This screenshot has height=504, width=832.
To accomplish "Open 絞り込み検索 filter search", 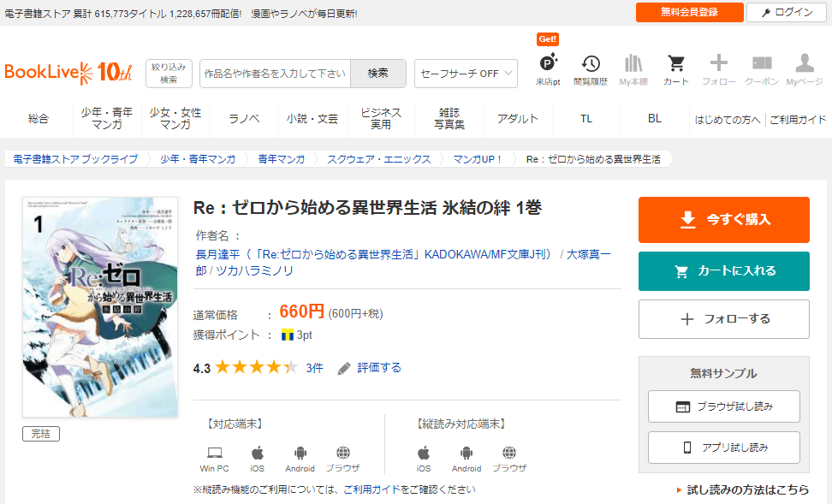I will coord(169,74).
